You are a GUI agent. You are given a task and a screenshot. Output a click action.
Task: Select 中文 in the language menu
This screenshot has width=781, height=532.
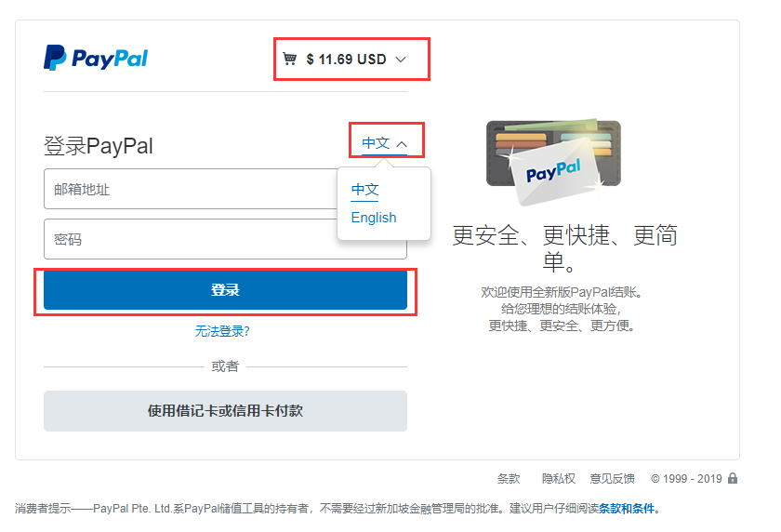[364, 190]
